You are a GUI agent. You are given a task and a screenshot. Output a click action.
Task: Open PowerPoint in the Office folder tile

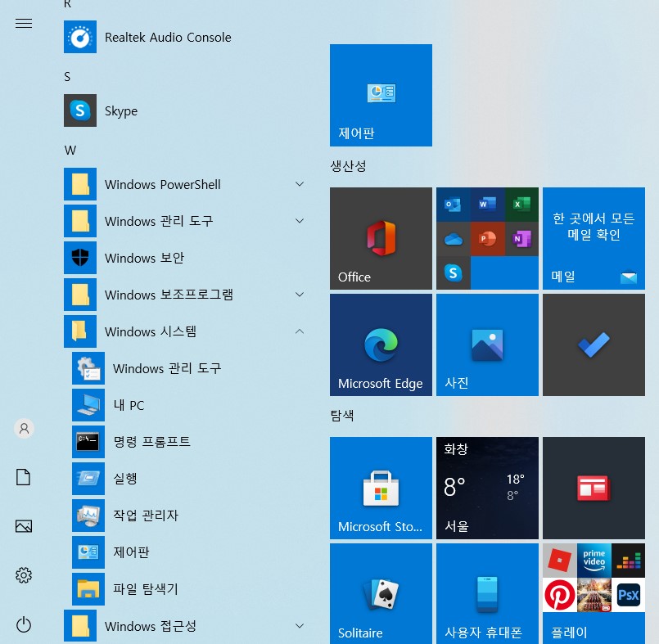pyautogui.click(x=488, y=239)
